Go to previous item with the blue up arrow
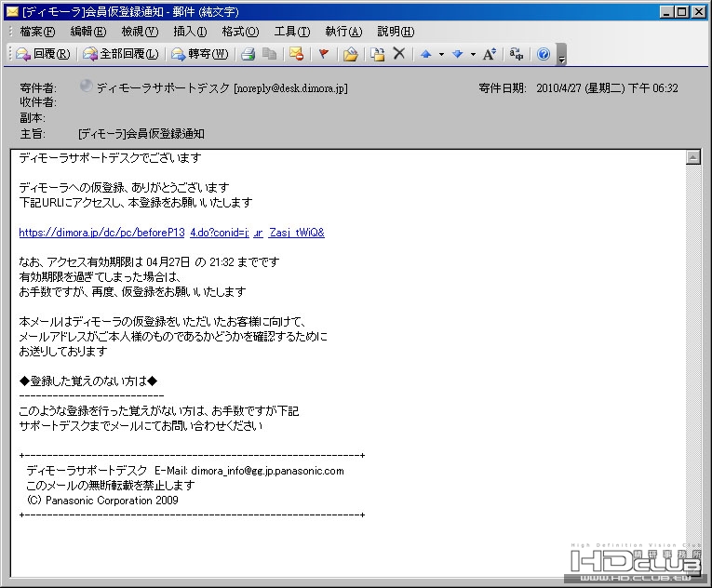The height and width of the screenshot is (588, 712). click(x=426, y=54)
